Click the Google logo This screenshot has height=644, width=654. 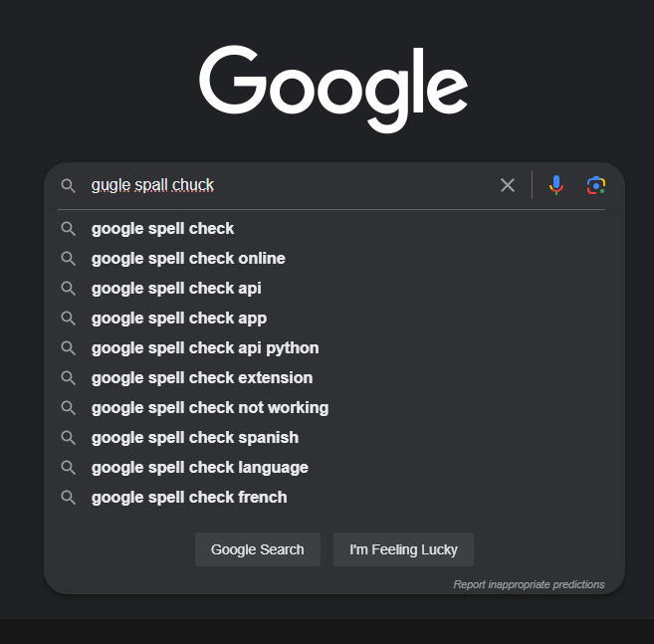[333, 88]
